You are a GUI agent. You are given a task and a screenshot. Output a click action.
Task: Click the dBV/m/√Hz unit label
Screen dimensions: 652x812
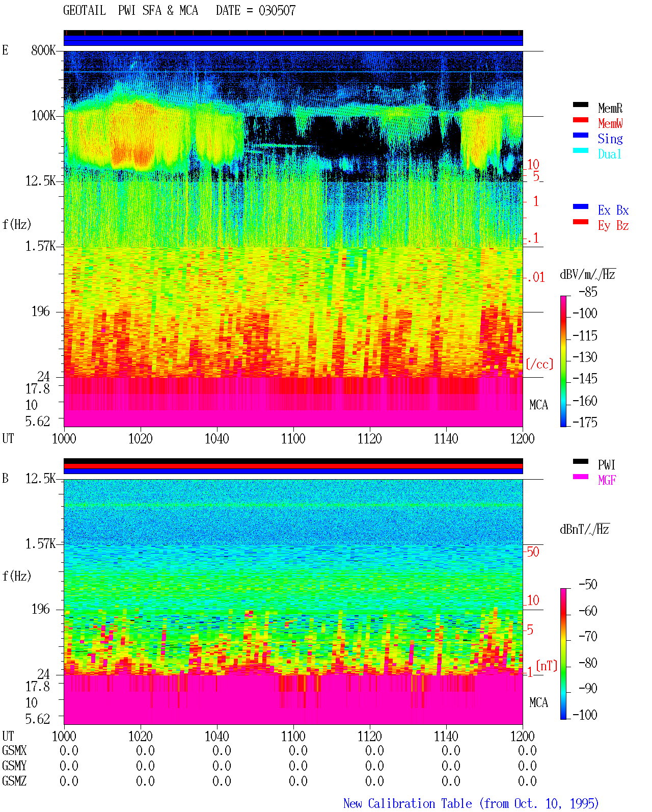click(588, 274)
